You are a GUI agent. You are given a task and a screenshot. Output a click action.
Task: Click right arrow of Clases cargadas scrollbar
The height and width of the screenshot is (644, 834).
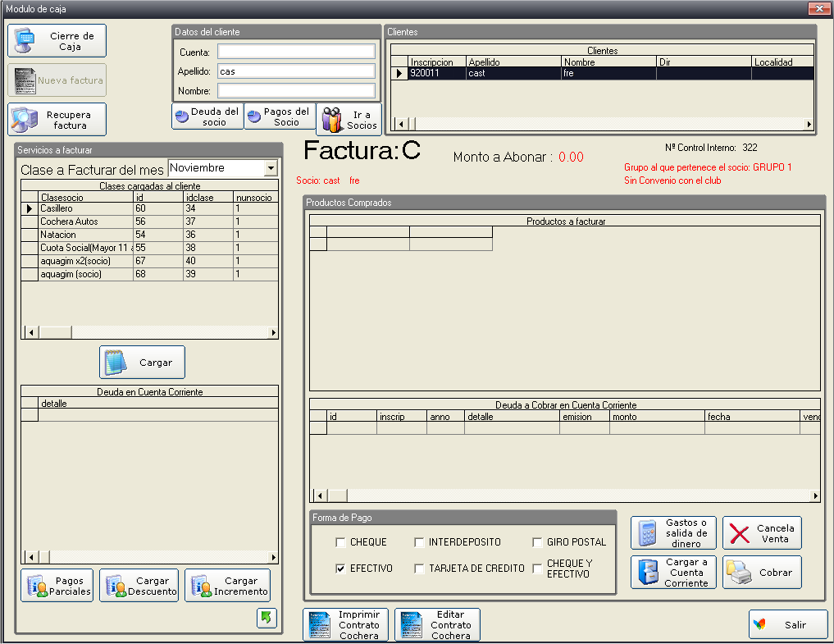tap(273, 332)
